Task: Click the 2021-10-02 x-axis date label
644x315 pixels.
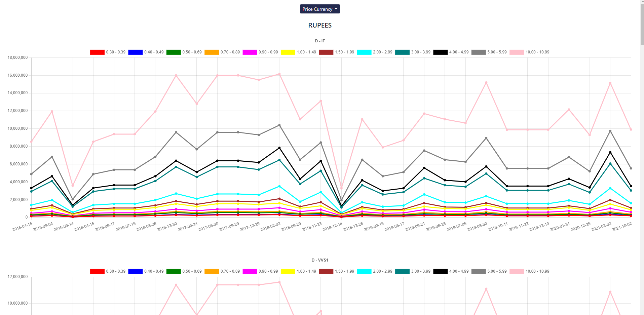Action: pyautogui.click(x=622, y=226)
